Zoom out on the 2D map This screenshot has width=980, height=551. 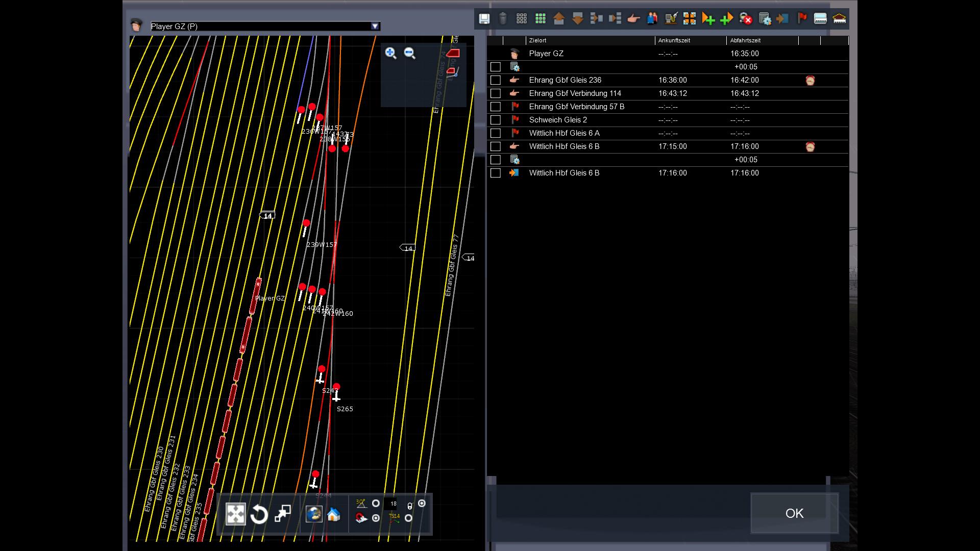point(410,53)
